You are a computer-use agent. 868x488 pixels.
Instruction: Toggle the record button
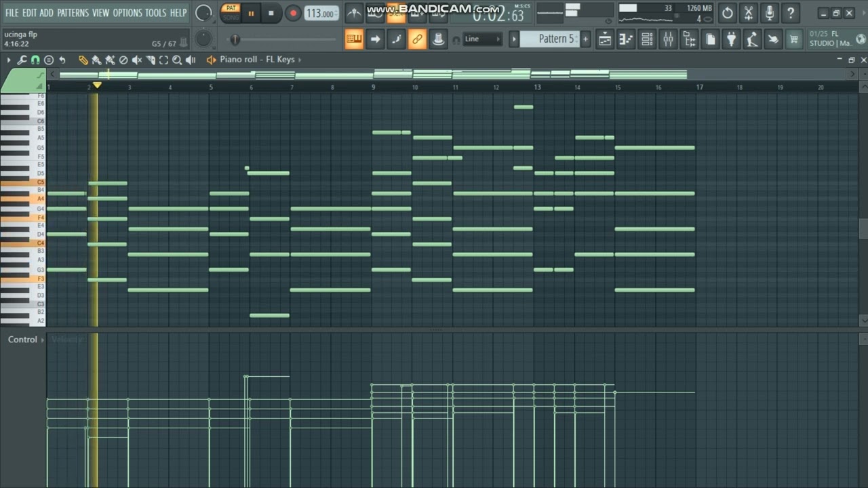pyautogui.click(x=293, y=13)
